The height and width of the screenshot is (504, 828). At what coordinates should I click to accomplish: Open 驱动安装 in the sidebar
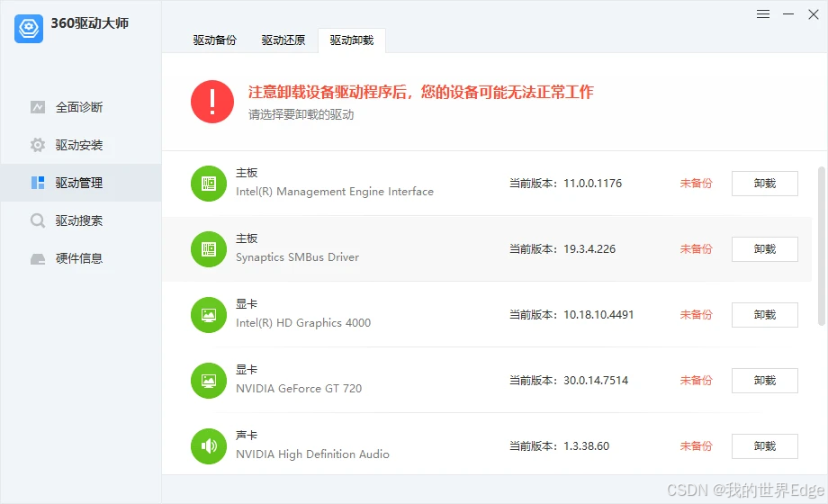click(x=81, y=145)
